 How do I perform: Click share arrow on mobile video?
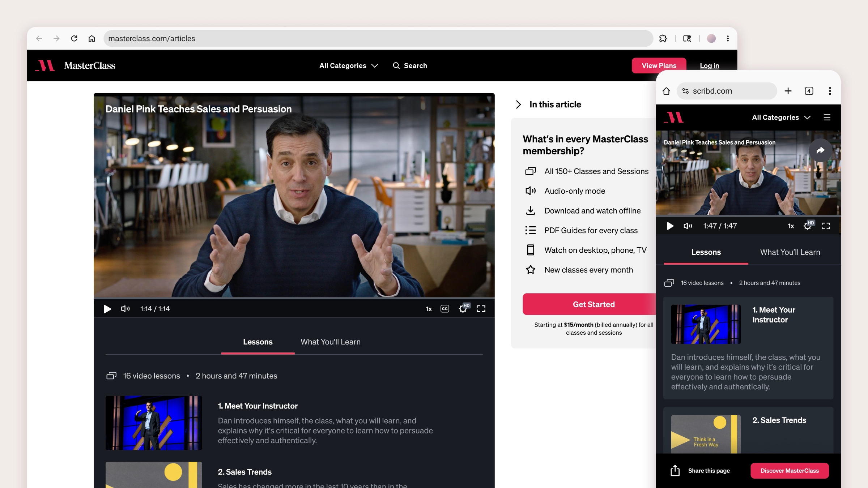[820, 150]
